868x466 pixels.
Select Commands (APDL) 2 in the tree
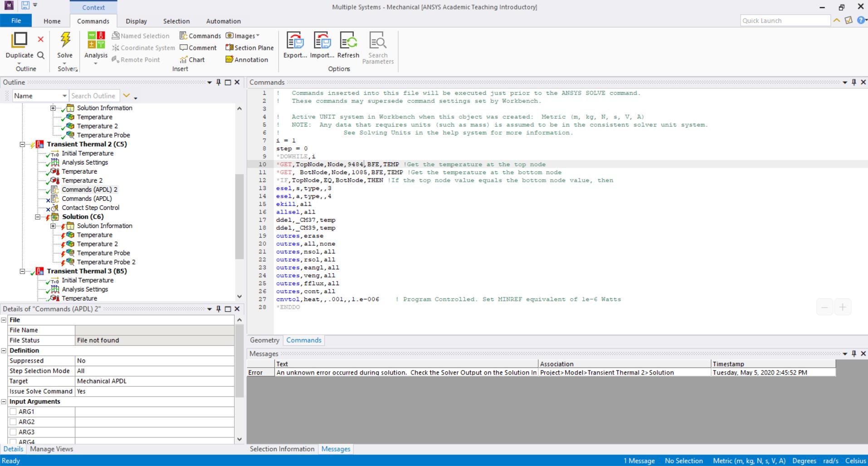pyautogui.click(x=89, y=189)
